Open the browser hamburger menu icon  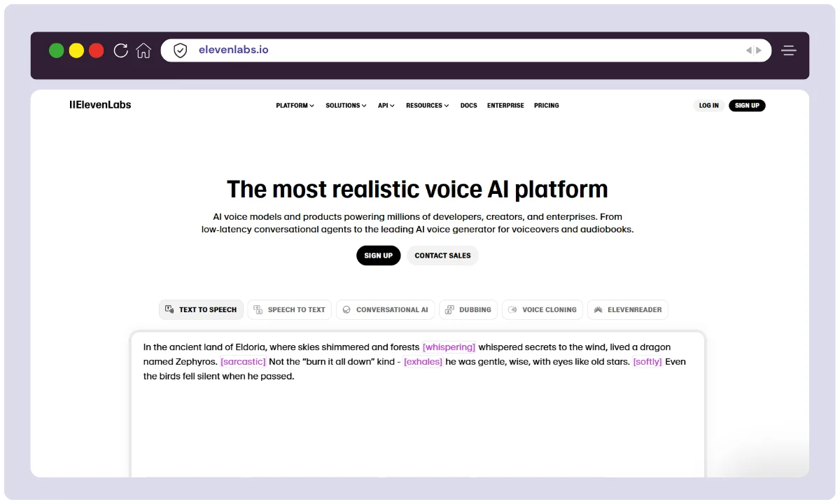(789, 50)
